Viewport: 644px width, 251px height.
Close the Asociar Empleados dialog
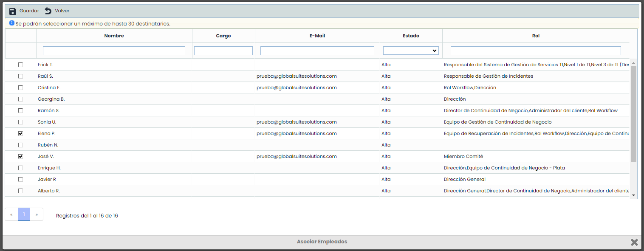(x=634, y=242)
